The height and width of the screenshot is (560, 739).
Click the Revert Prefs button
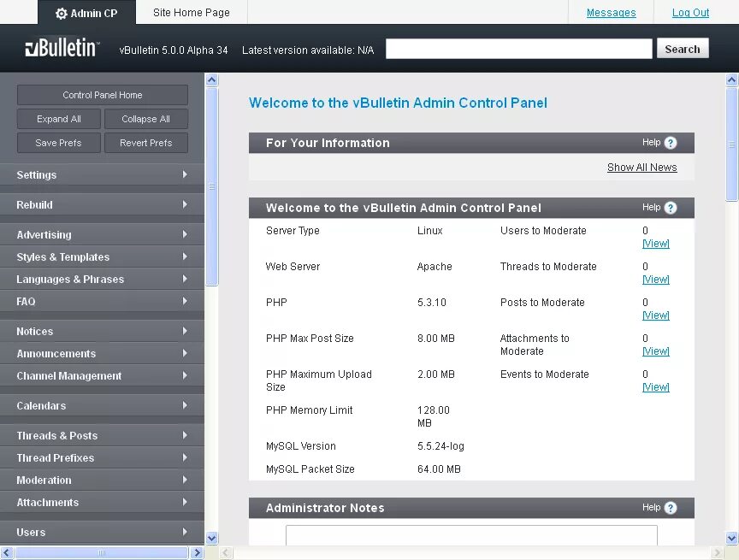coord(145,143)
